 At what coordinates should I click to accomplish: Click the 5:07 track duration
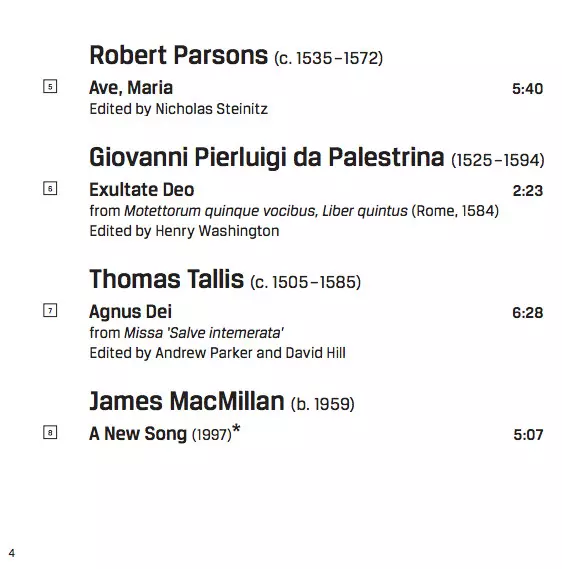pyautogui.click(x=528, y=434)
